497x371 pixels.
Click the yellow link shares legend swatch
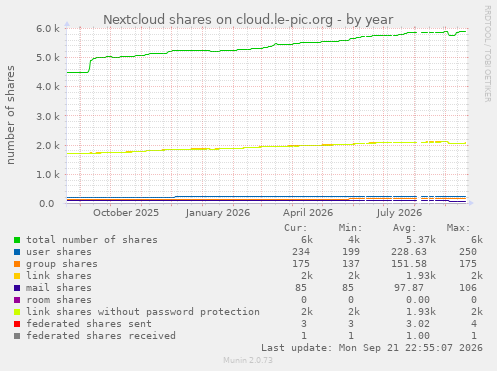tap(17, 276)
